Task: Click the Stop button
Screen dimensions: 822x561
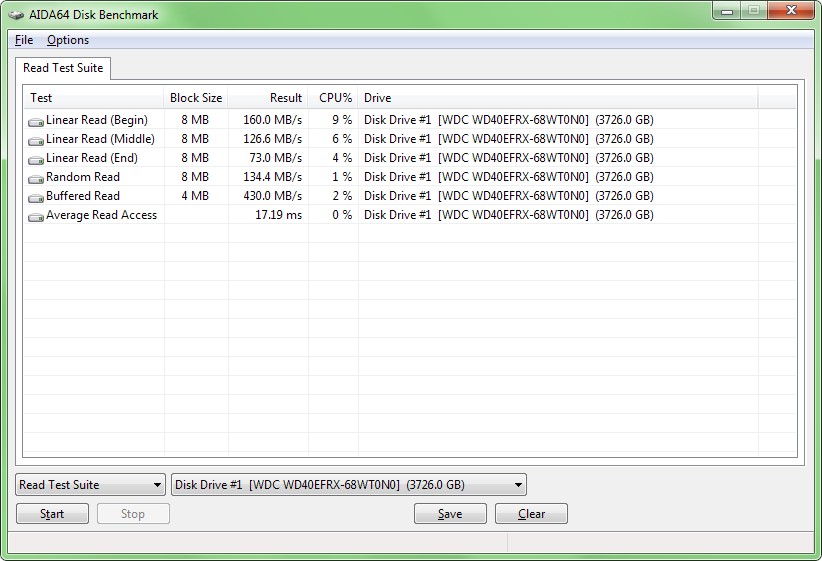Action: [133, 514]
